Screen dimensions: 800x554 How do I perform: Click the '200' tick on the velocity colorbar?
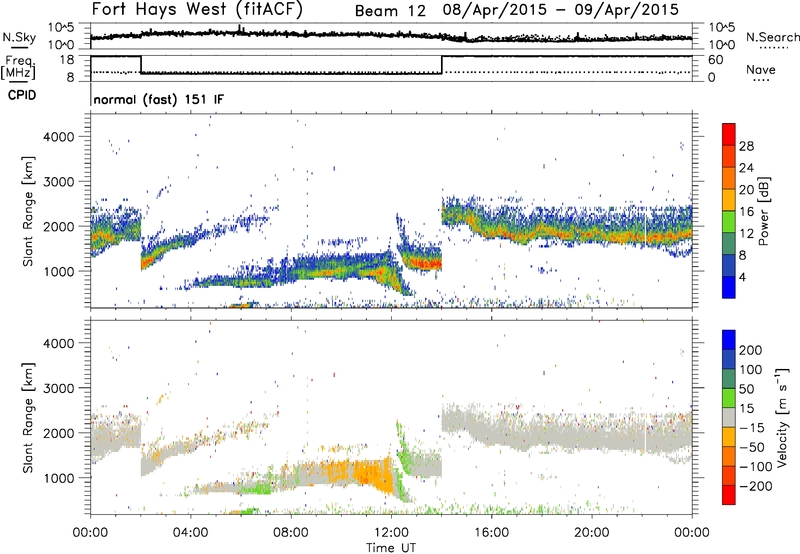(x=751, y=350)
